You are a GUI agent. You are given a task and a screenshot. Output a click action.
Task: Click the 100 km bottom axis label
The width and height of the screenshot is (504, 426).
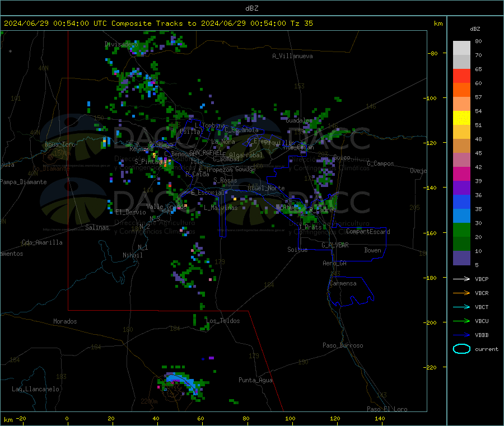(x=290, y=419)
